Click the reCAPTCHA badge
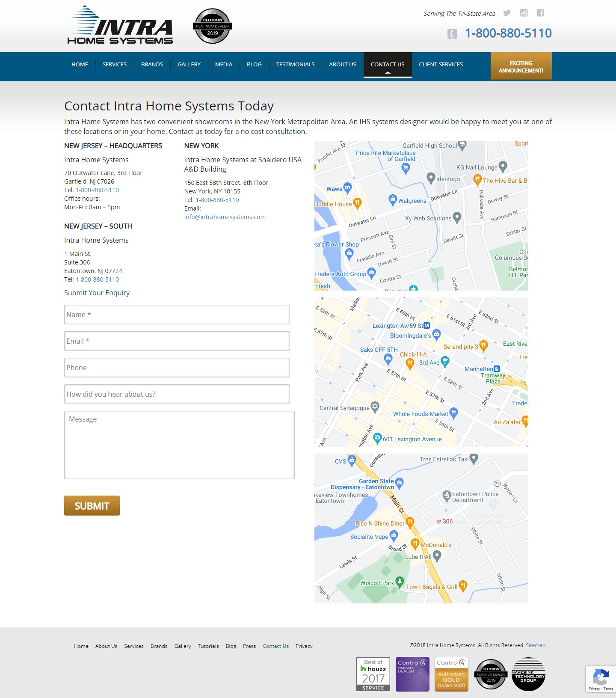 pos(601,679)
